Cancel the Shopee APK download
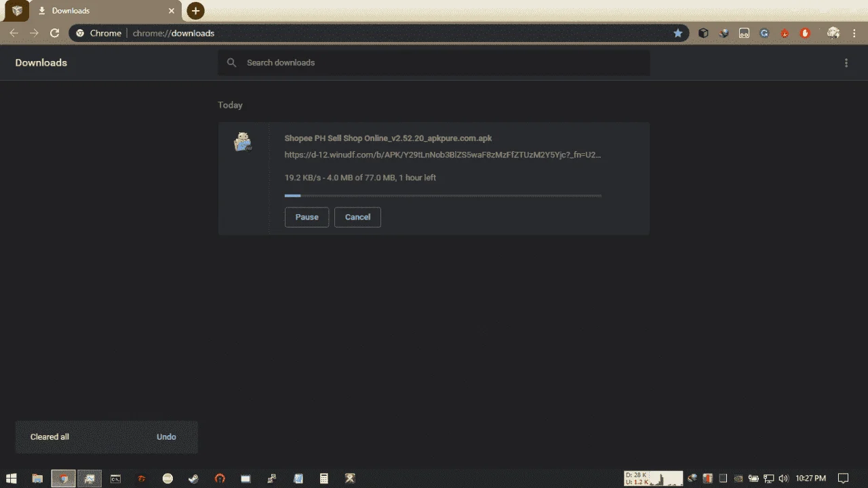Image resolution: width=868 pixels, height=488 pixels. 357,217
